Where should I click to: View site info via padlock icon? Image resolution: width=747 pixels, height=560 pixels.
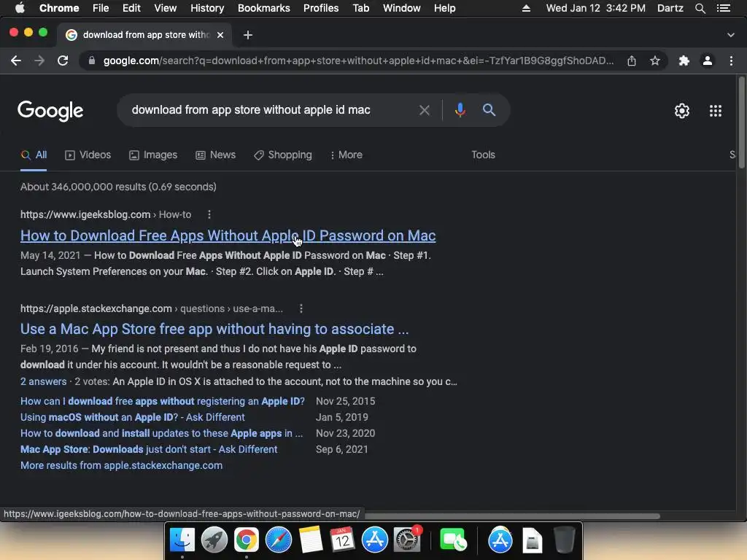(x=92, y=61)
